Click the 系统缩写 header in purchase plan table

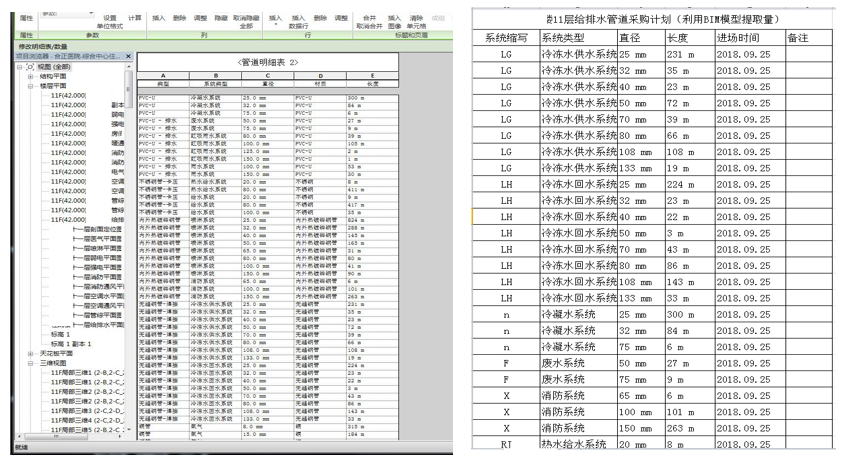click(506, 38)
